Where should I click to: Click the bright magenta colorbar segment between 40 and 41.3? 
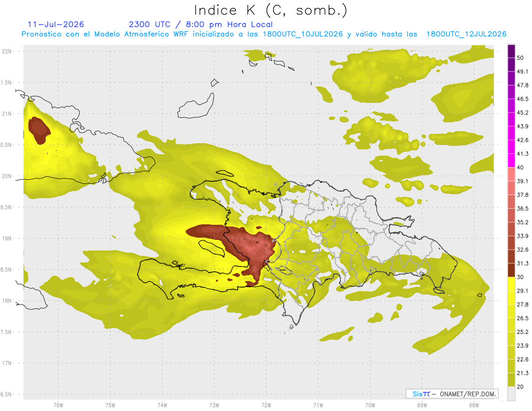click(x=512, y=160)
